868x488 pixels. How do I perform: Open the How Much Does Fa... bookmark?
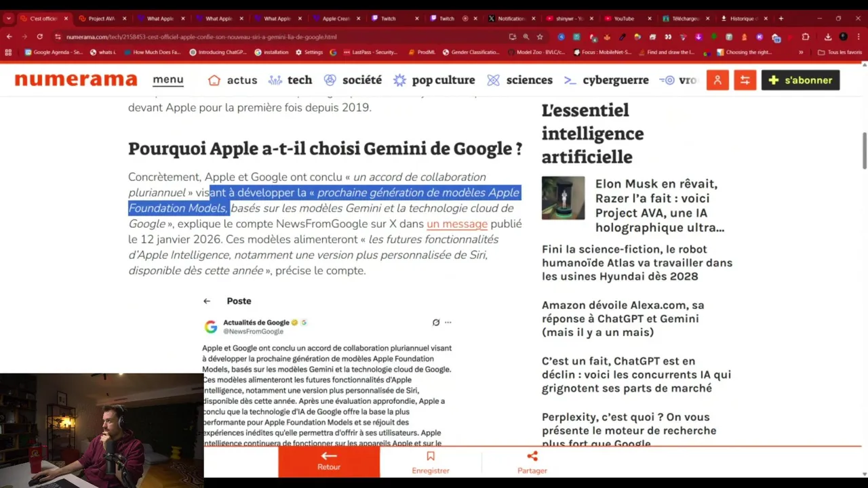tap(152, 52)
